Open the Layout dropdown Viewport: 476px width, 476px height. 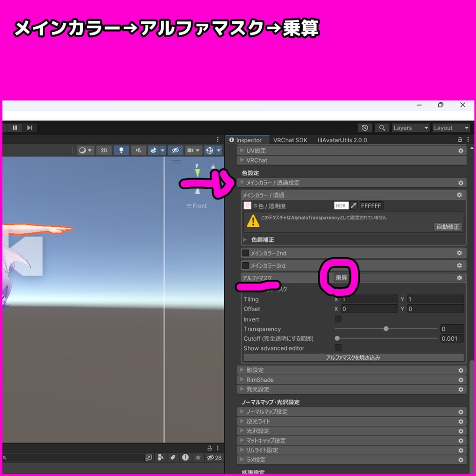point(451,128)
